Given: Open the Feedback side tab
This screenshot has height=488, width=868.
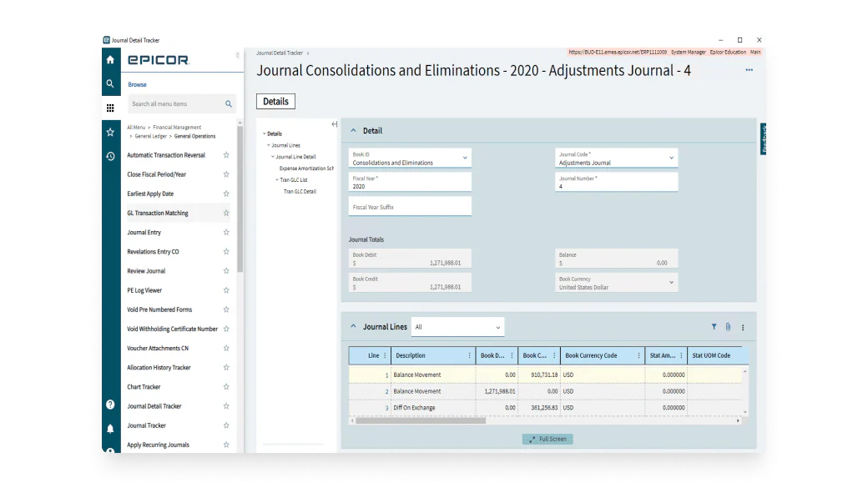Looking at the screenshot, I should [764, 138].
